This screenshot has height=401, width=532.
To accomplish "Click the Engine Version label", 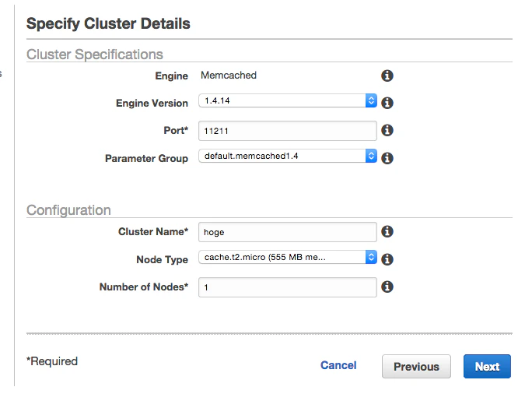I will pos(152,103).
